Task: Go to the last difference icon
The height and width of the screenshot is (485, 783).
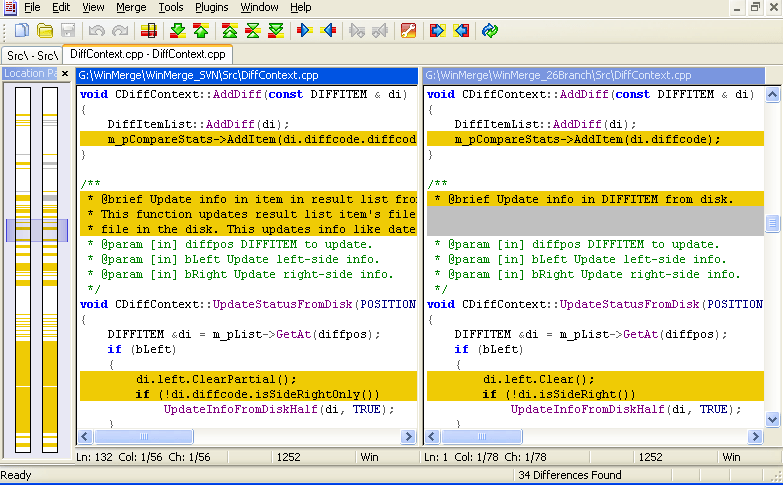Action: click(274, 31)
